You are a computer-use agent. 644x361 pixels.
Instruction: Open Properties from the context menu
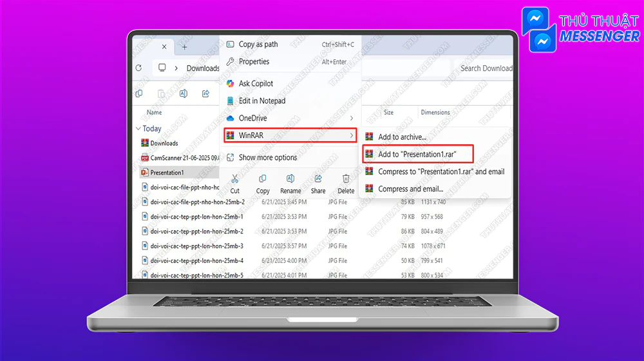click(290, 62)
